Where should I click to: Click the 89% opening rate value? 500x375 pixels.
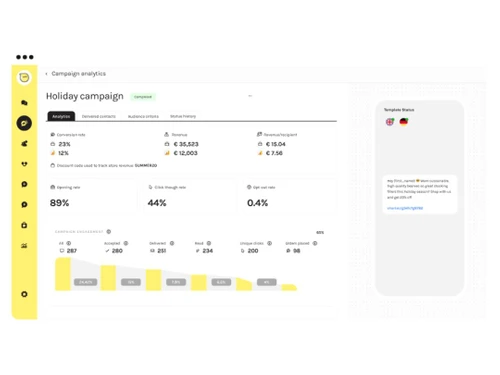[59, 203]
